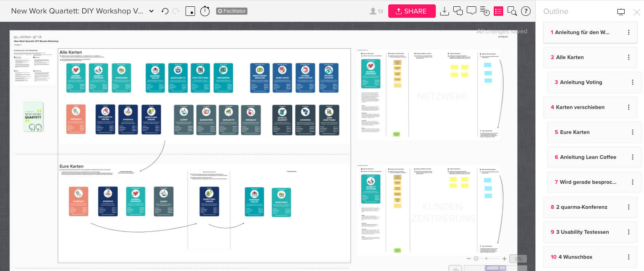Open the timer stopwatch tool

205,11
